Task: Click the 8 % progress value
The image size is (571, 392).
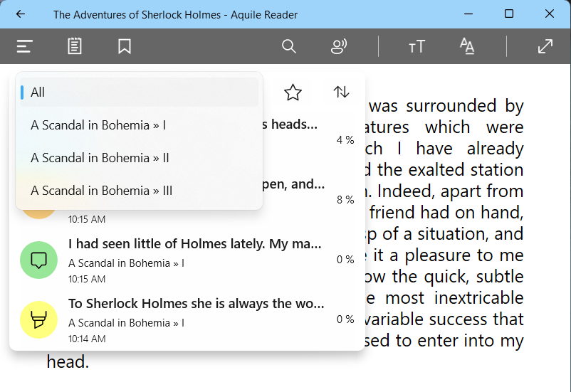Action: click(345, 200)
